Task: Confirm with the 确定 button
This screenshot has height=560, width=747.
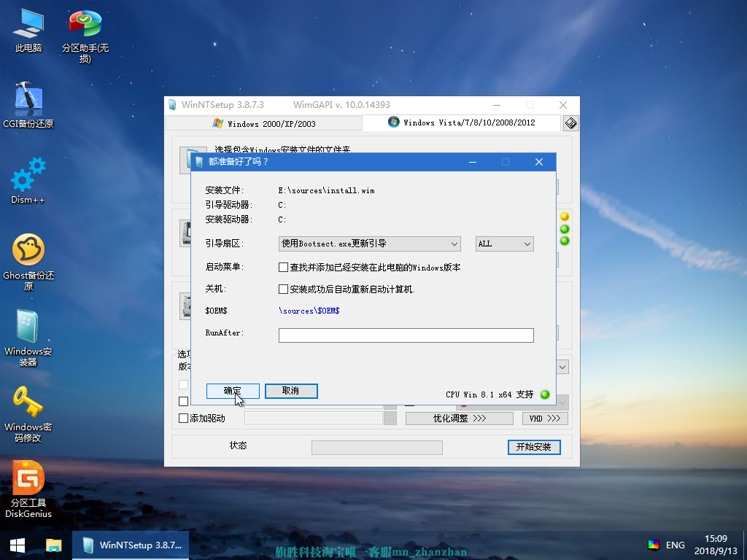Action: pyautogui.click(x=233, y=391)
